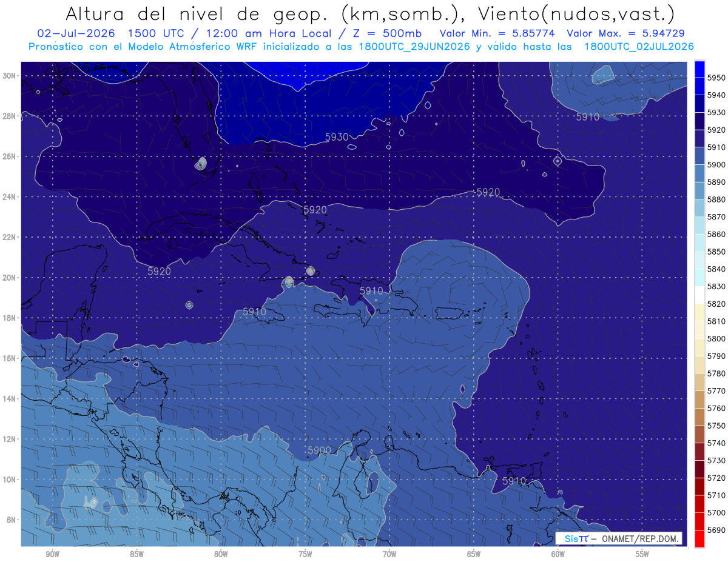Click the '80W' longitude label
Image resolution: width=728 pixels, height=562 pixels.
(221, 554)
